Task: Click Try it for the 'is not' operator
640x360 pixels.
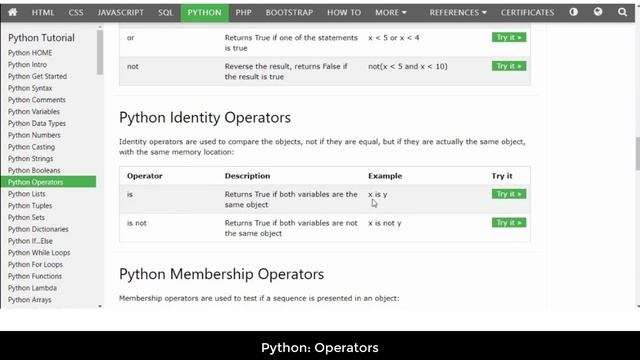Action: (509, 222)
